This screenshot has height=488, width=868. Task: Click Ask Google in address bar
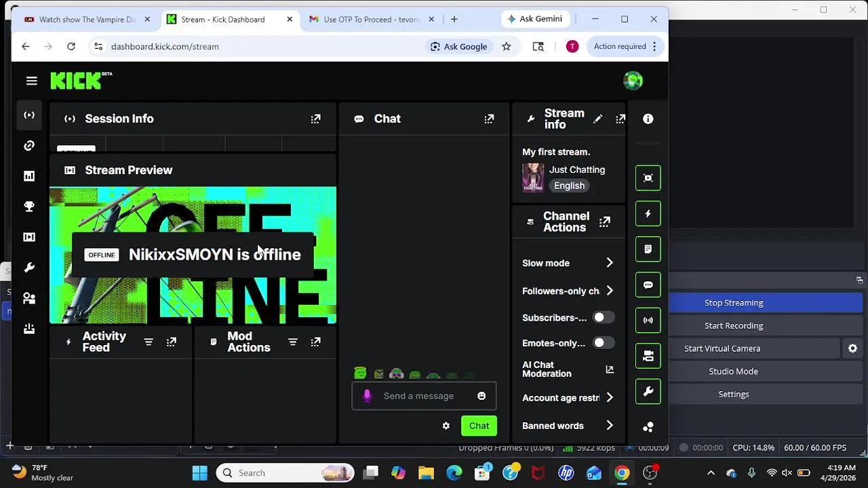[459, 46]
